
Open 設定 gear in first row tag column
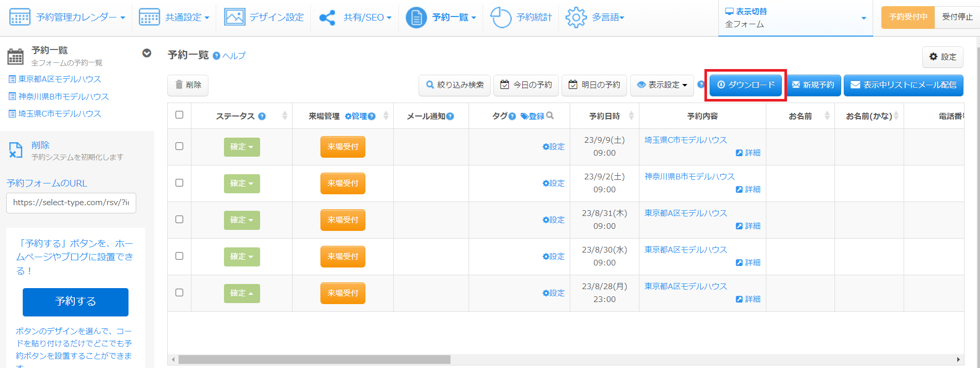[x=553, y=147]
